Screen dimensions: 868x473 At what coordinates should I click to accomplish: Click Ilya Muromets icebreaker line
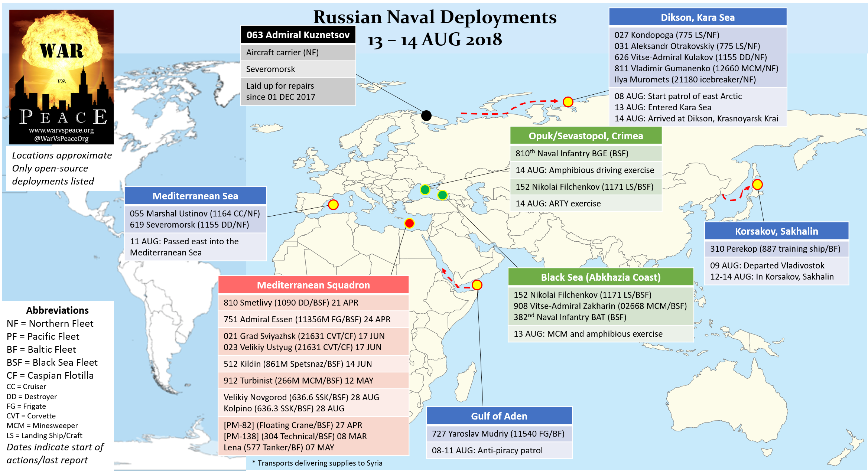point(685,79)
